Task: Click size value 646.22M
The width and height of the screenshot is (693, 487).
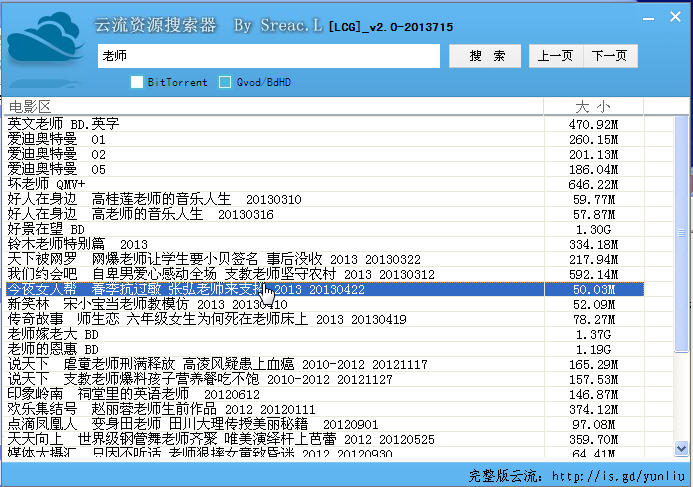Action: 594,185
